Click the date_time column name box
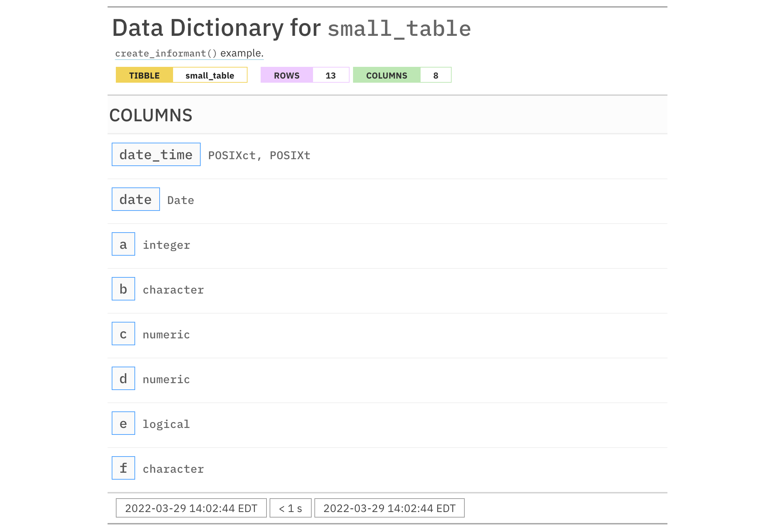The image size is (775, 532). click(156, 154)
